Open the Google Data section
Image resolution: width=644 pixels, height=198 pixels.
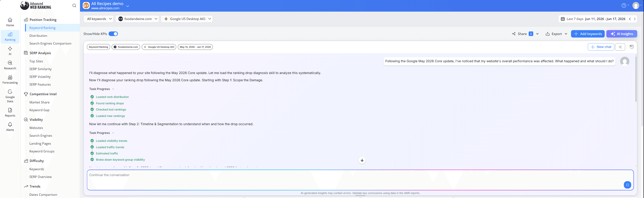pos(10,96)
